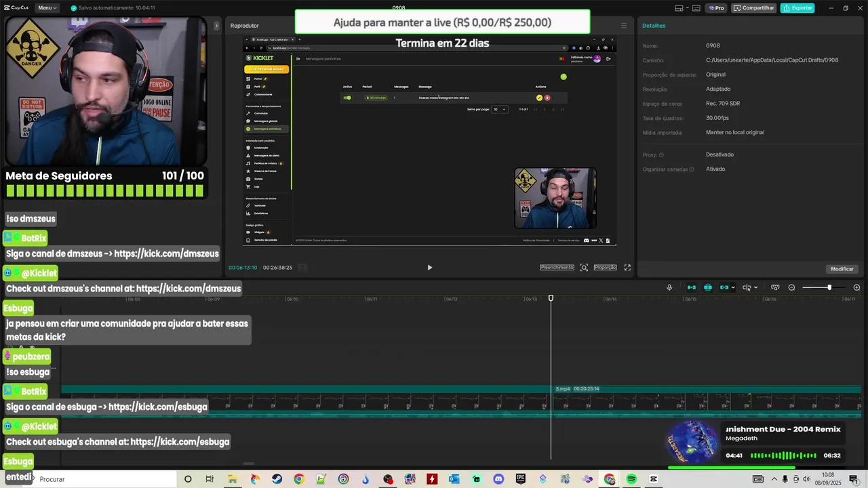Click the timeline playhead marker

pyautogui.click(x=551, y=298)
